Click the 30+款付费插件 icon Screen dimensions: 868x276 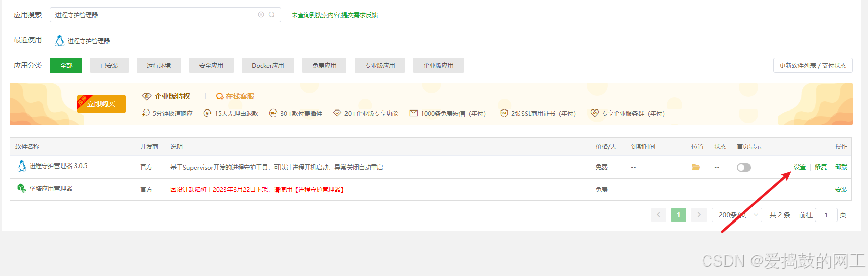coord(273,113)
